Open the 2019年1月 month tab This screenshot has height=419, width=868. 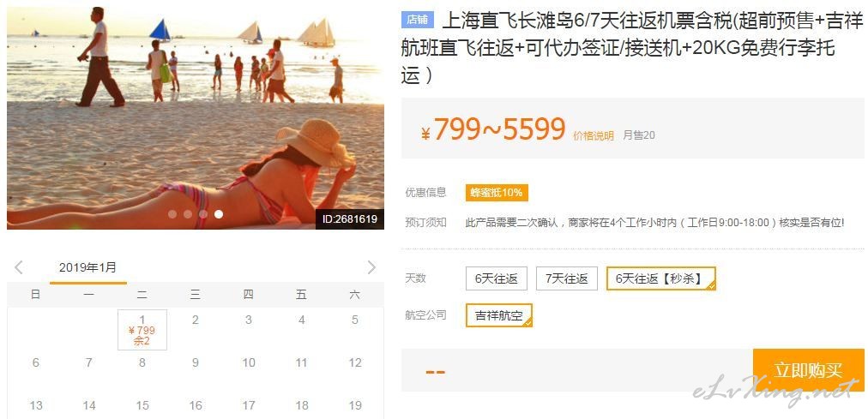[88, 268]
